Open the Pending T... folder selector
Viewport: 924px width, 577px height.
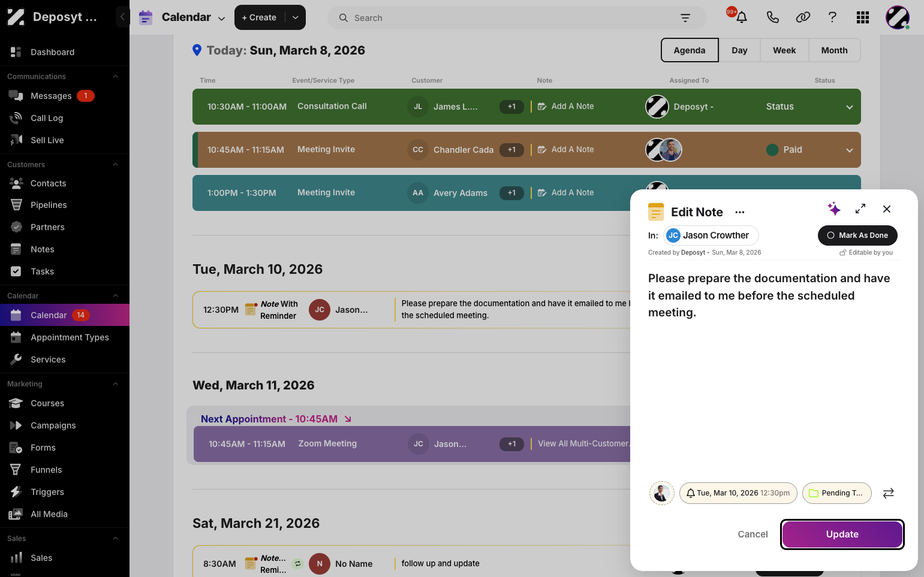(x=836, y=493)
